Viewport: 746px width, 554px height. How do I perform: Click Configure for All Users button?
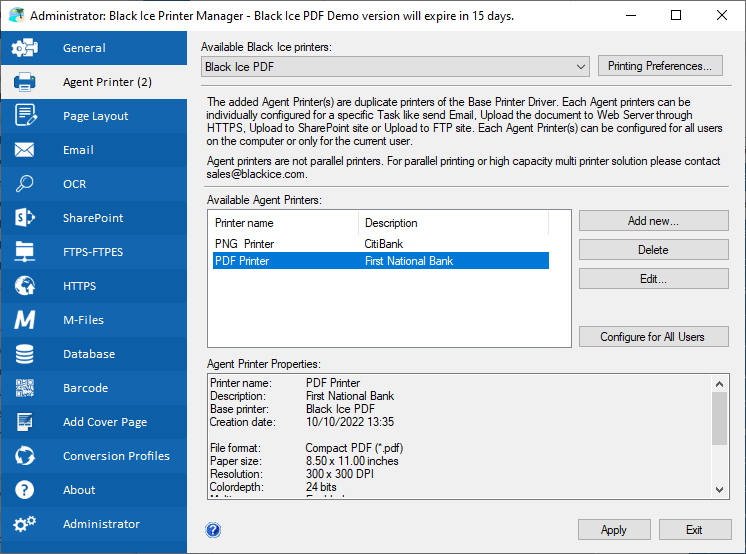pyautogui.click(x=653, y=337)
